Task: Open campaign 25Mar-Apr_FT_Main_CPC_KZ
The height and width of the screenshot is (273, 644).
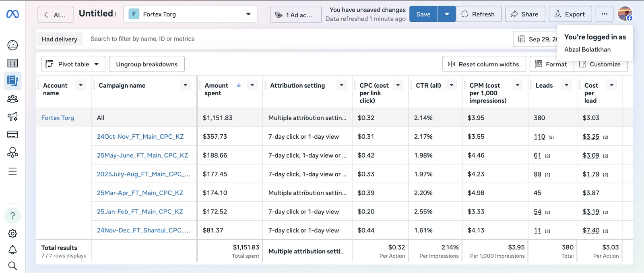Action: point(140,193)
